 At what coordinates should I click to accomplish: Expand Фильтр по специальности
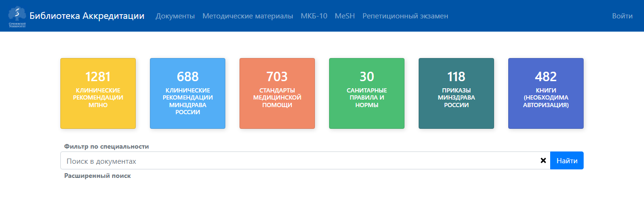tap(107, 146)
